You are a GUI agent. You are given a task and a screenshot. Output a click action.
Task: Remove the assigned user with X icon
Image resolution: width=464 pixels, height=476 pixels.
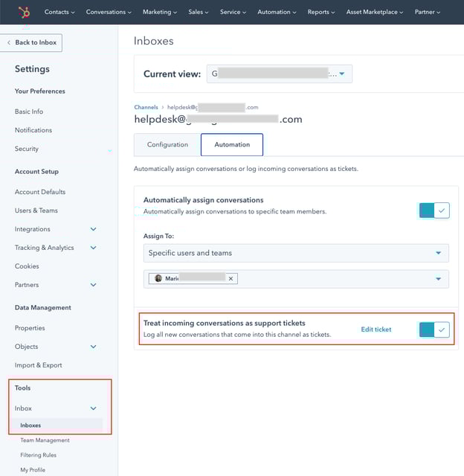[231, 279]
